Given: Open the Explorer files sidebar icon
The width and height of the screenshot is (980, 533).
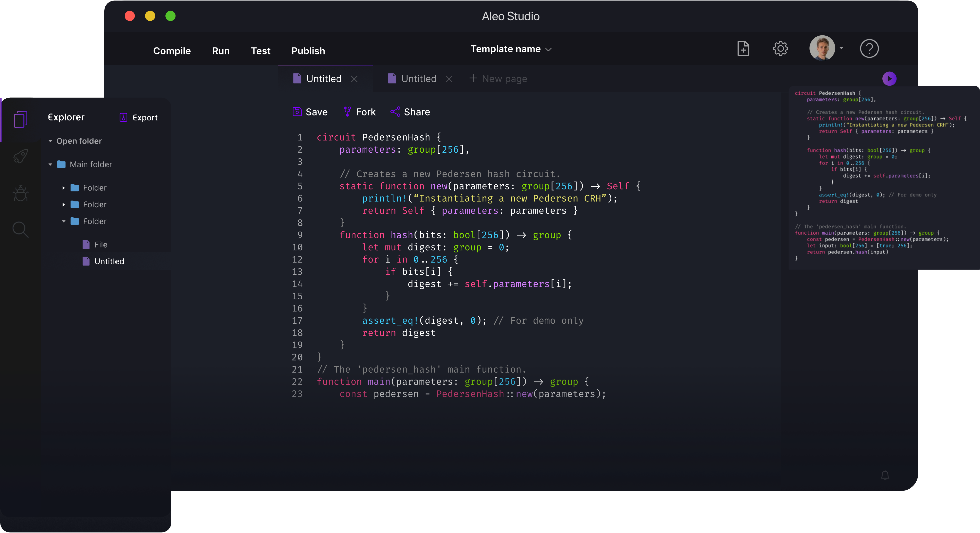Looking at the screenshot, I should click(21, 120).
